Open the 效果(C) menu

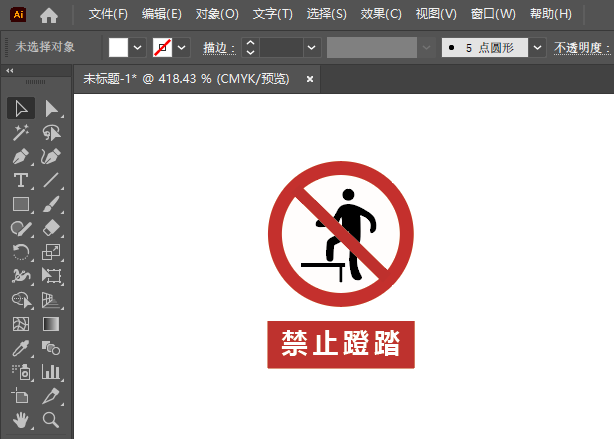[381, 14]
